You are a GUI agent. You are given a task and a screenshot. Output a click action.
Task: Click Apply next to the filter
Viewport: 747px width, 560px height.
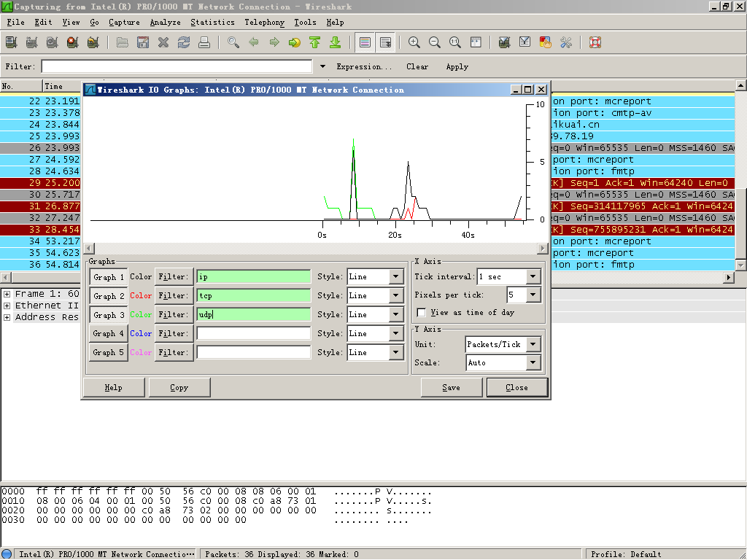tap(457, 66)
